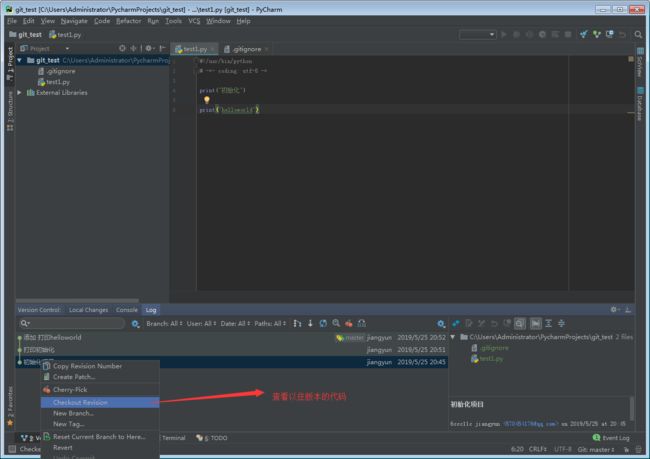Open the Structure side tool window
Viewport: 650px width, 459px height.
pos(10,111)
